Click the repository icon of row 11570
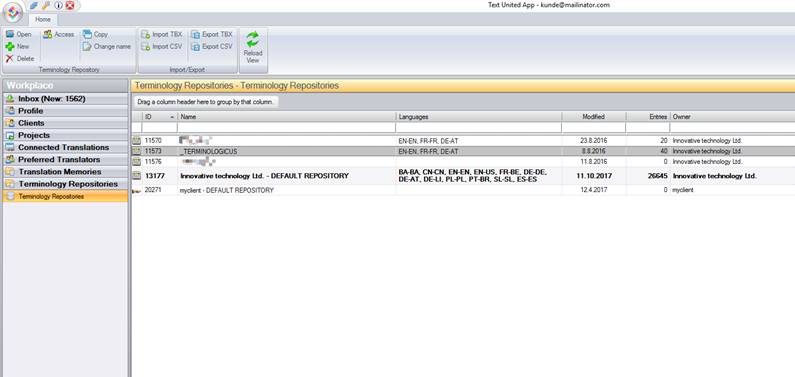 coord(136,140)
